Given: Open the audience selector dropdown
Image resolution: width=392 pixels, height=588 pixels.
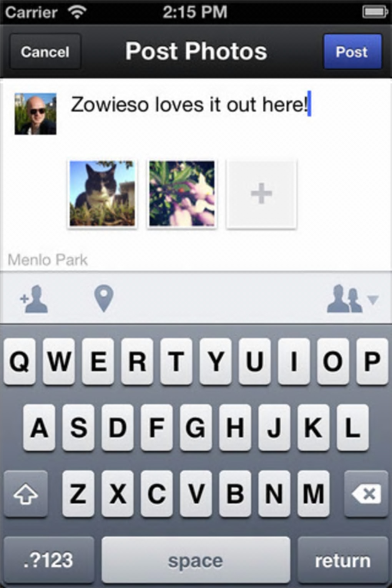Looking at the screenshot, I should (x=353, y=299).
